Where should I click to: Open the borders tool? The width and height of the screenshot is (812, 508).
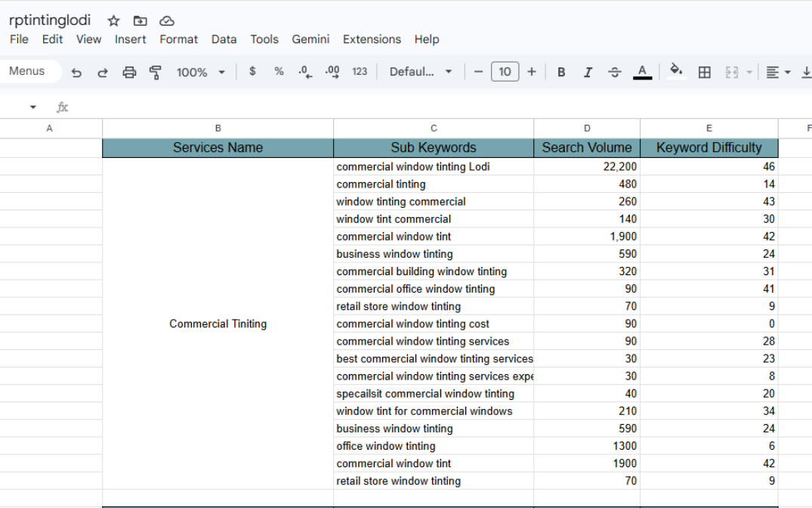click(x=704, y=72)
